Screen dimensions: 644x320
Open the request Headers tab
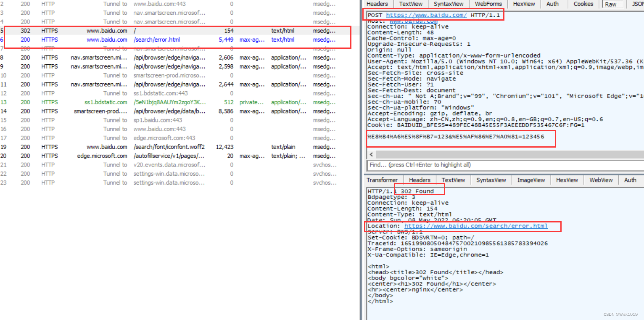(377, 4)
